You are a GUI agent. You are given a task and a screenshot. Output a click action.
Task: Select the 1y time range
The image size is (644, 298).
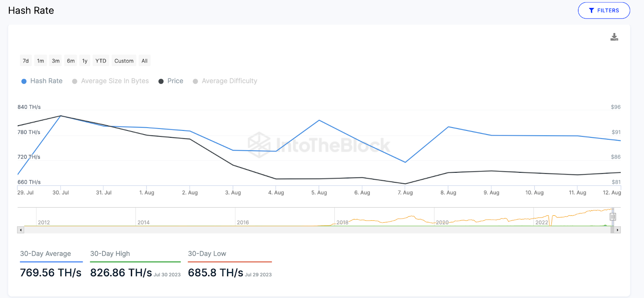coord(85,61)
